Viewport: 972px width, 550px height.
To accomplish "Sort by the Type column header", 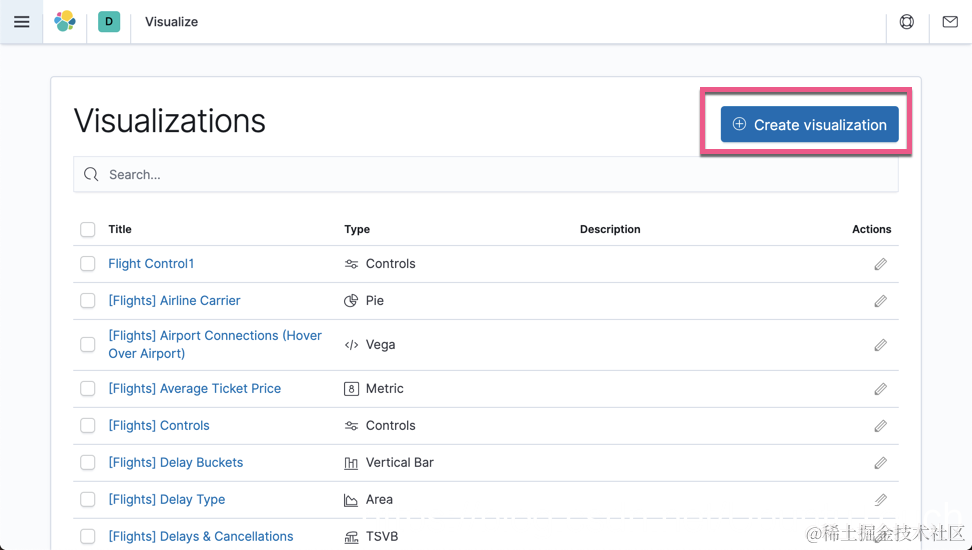I will [x=357, y=229].
